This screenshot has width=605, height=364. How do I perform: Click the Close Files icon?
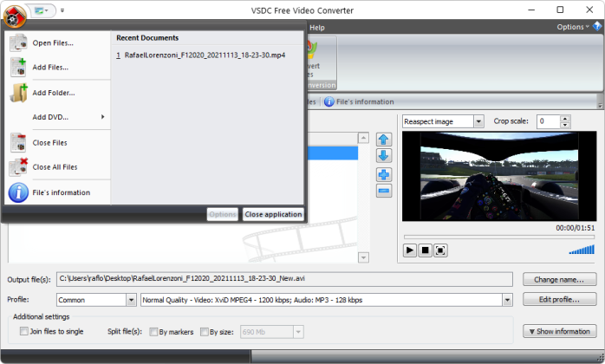[x=18, y=142]
